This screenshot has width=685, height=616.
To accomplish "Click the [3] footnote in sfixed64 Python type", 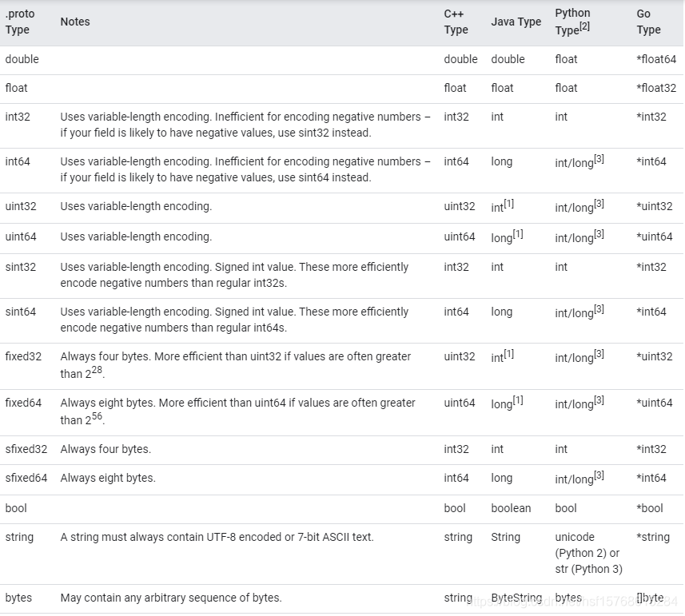I will click(x=599, y=475).
